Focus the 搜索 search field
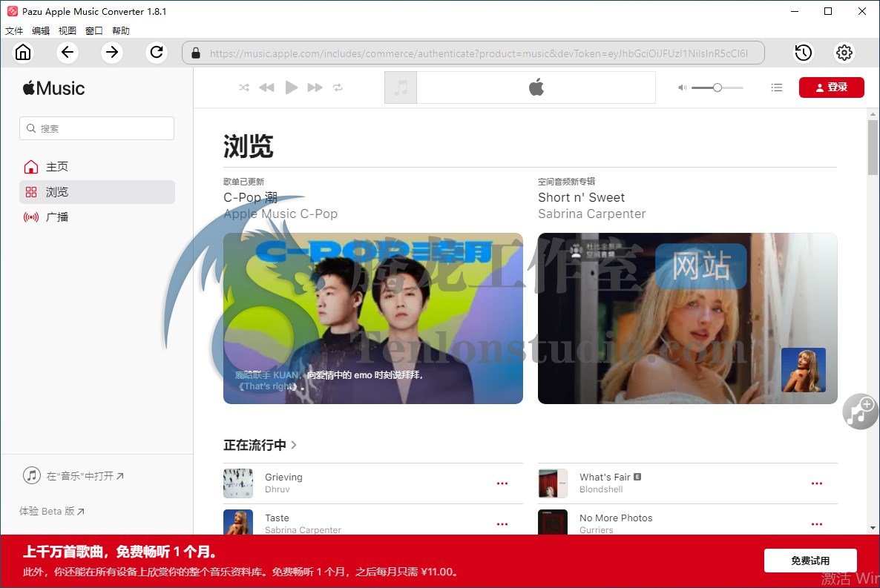The width and height of the screenshot is (880, 588). pos(96,128)
